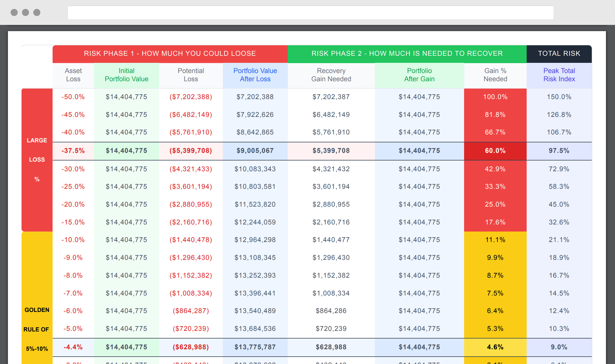
Task: Click the browser address bar
Action: pyautogui.click(x=310, y=12)
